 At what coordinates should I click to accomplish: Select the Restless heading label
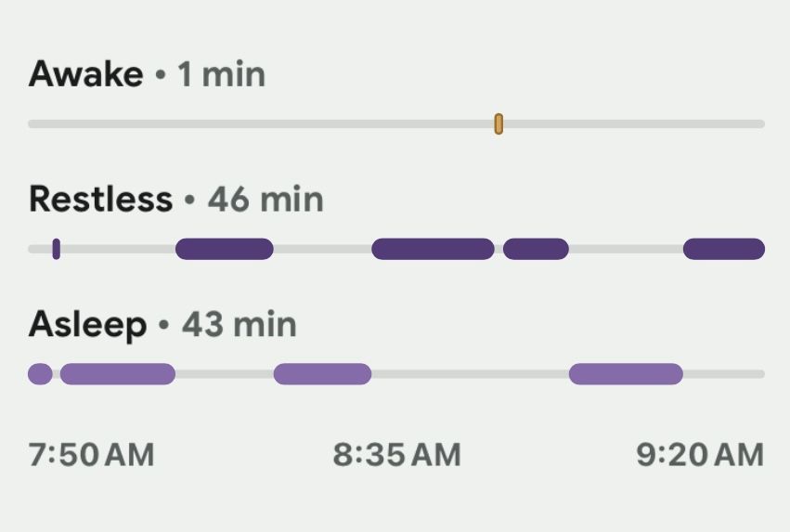(x=101, y=199)
